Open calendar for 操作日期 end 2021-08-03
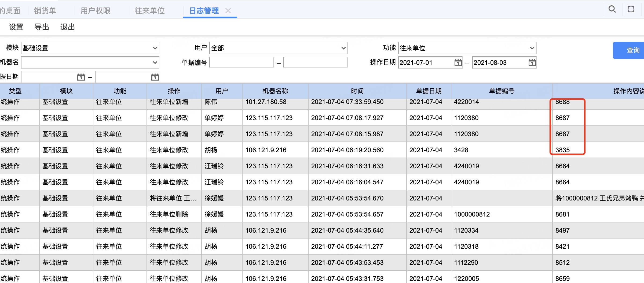The width and height of the screenshot is (644, 283). click(532, 63)
